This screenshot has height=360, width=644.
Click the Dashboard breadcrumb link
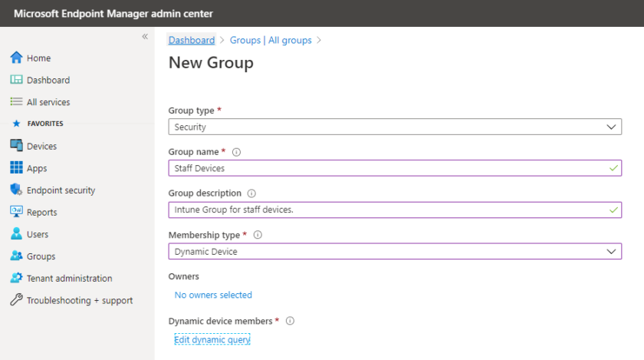[192, 40]
